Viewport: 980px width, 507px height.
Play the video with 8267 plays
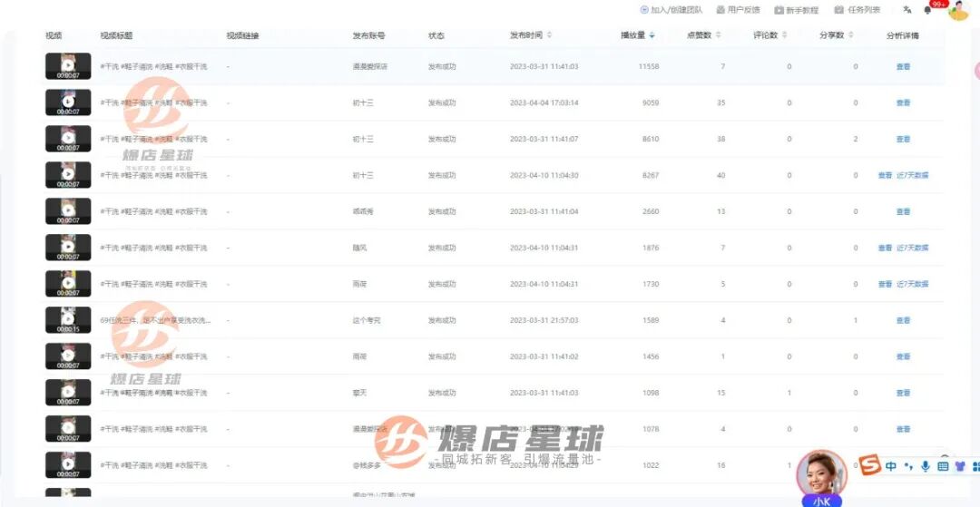pos(68,174)
